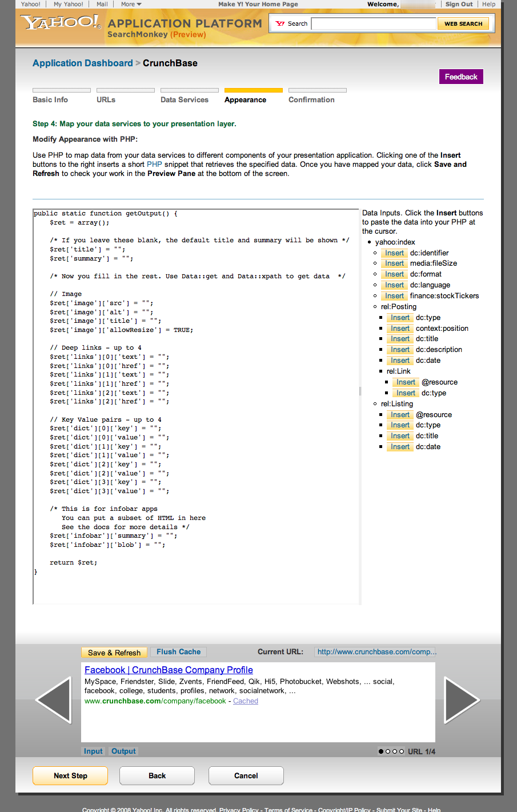The image size is (517, 812).
Task: Insert dc:type under rel:Posting
Action: (x=400, y=318)
